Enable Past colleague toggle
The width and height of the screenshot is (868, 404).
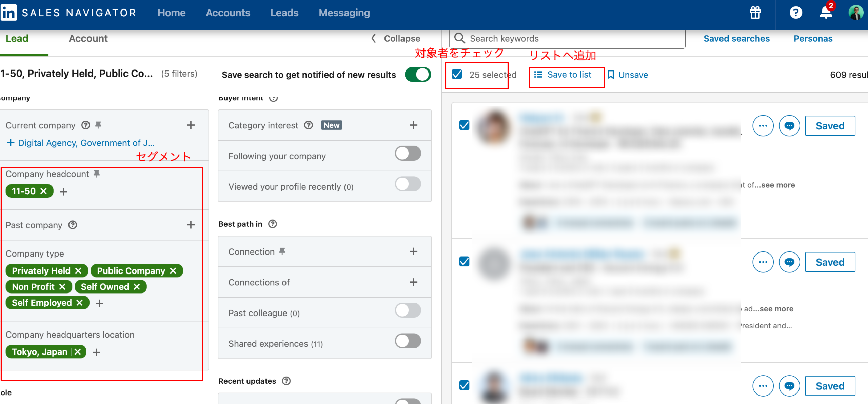pyautogui.click(x=408, y=310)
